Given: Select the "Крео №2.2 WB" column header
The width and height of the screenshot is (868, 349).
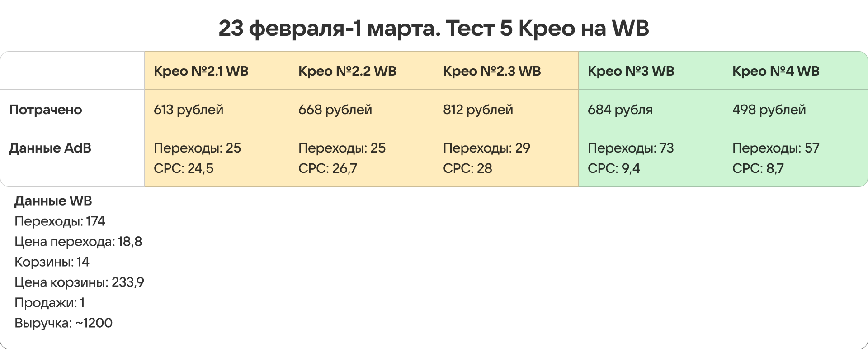Looking at the screenshot, I should [x=347, y=71].
